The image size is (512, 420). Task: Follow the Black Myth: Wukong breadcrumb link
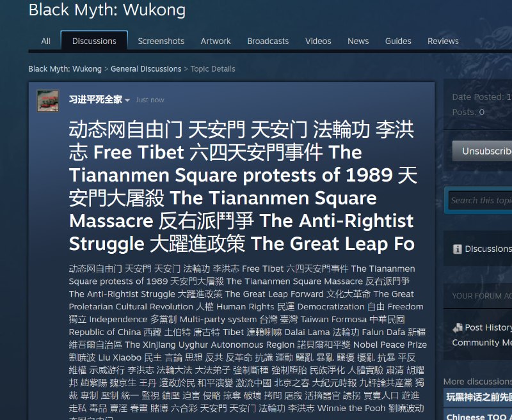(x=65, y=69)
